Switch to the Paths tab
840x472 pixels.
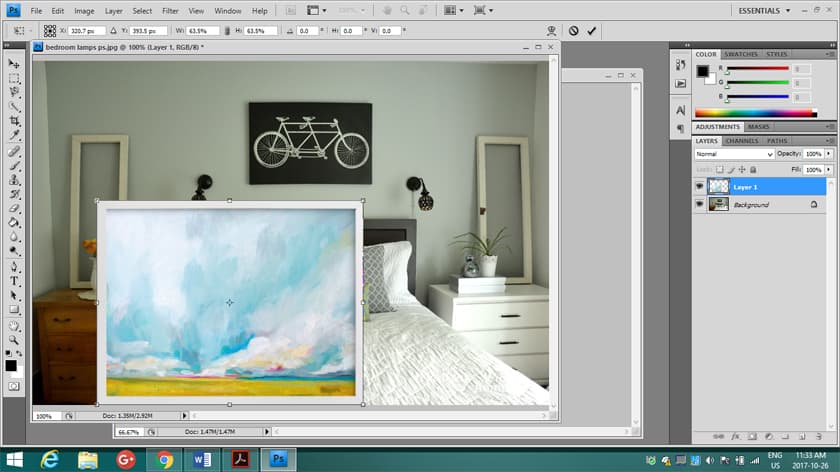point(777,140)
